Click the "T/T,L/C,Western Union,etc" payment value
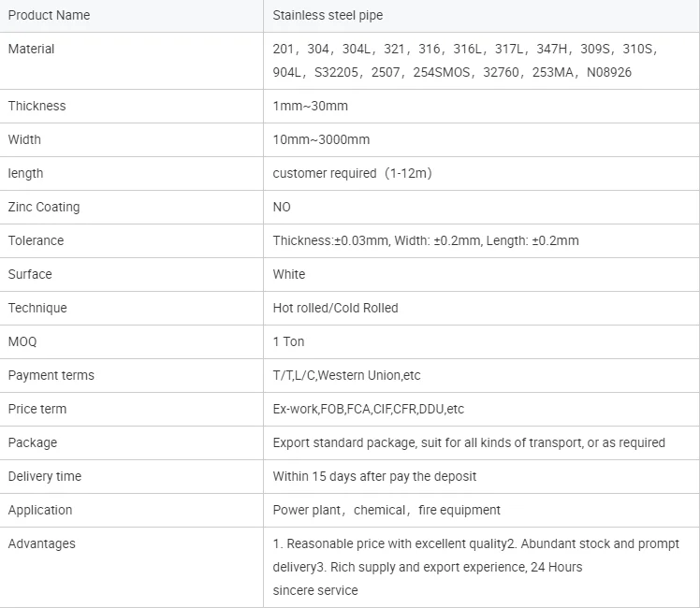Screen dimensions: 700x608 click(x=346, y=375)
